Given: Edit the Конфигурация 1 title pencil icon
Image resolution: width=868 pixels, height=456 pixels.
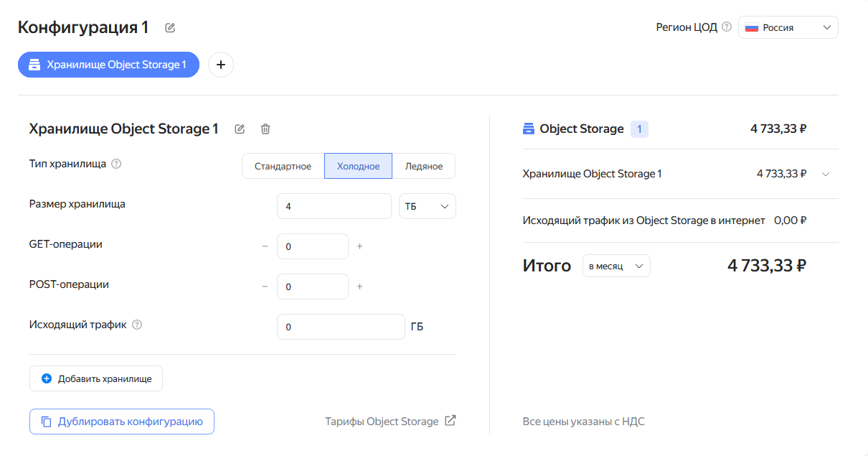Looking at the screenshot, I should coord(170,28).
